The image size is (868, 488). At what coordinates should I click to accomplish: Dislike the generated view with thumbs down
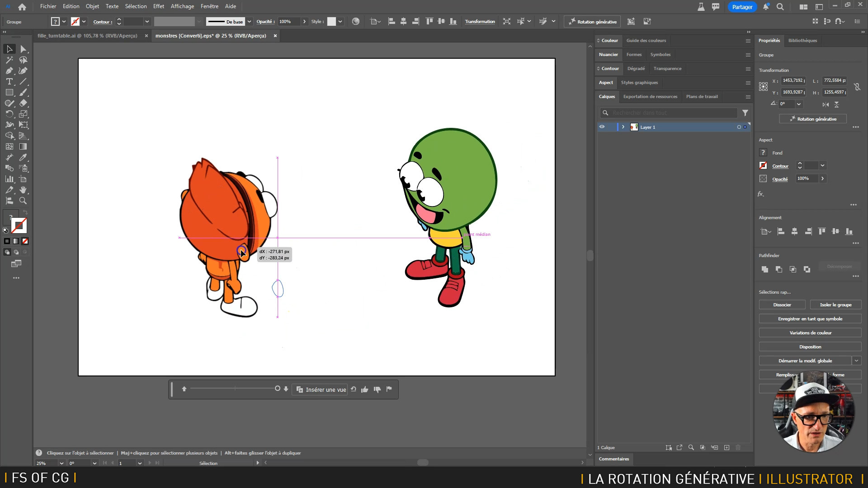[377, 389]
